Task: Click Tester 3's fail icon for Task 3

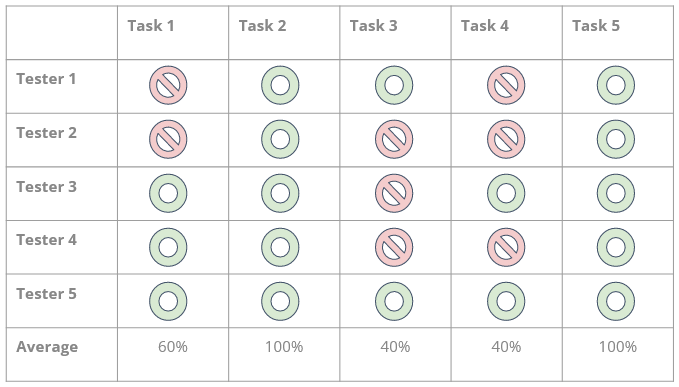Action: pyautogui.click(x=394, y=194)
